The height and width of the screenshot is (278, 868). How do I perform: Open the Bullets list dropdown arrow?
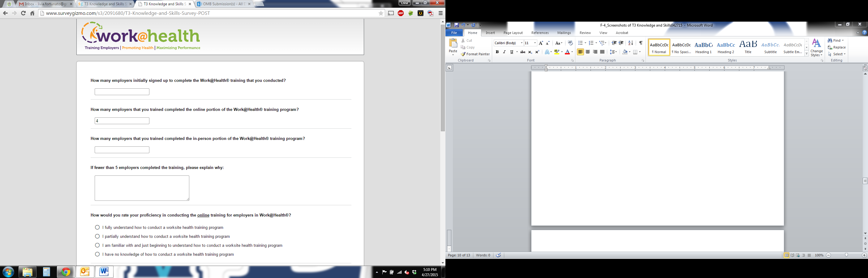click(585, 43)
